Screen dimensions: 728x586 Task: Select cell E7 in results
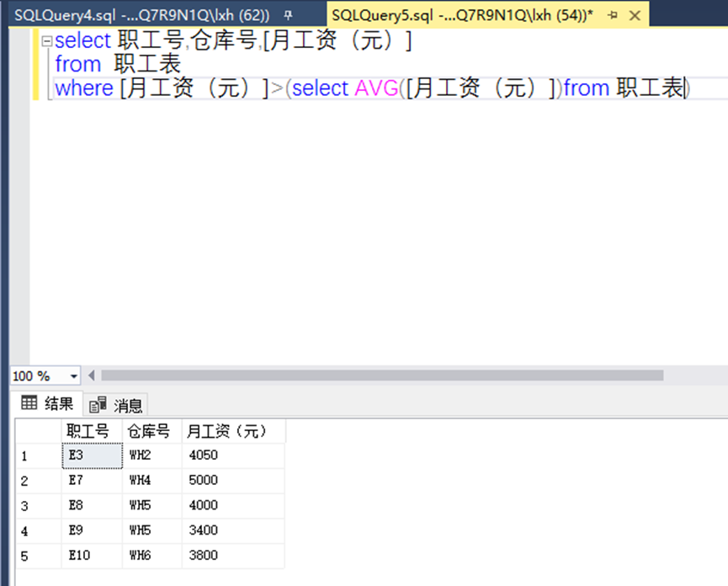pyautogui.click(x=92, y=481)
